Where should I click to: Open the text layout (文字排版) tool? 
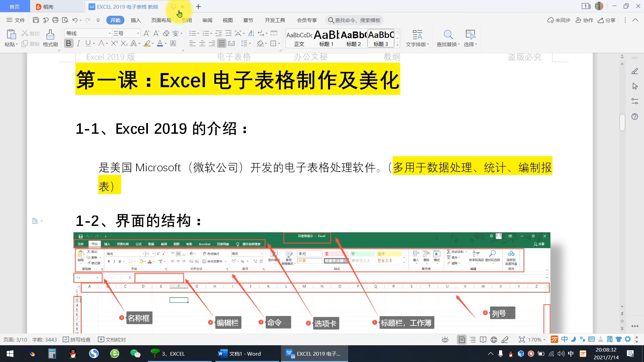pyautogui.click(x=417, y=38)
